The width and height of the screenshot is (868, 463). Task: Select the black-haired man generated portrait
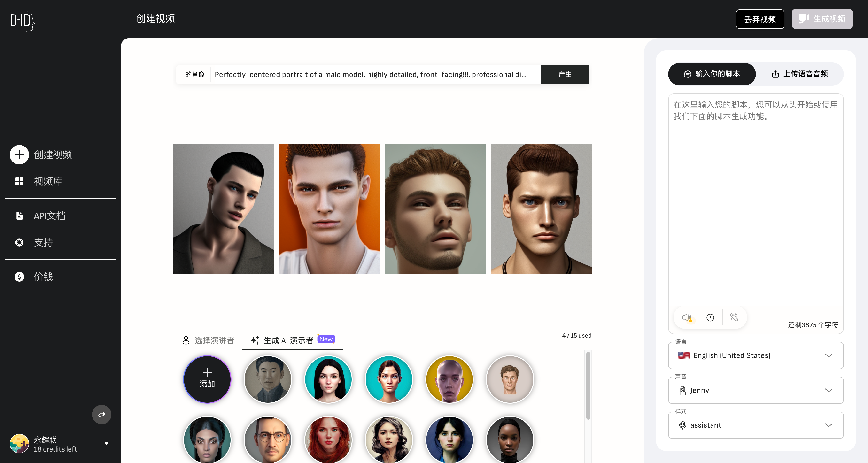[x=224, y=209]
